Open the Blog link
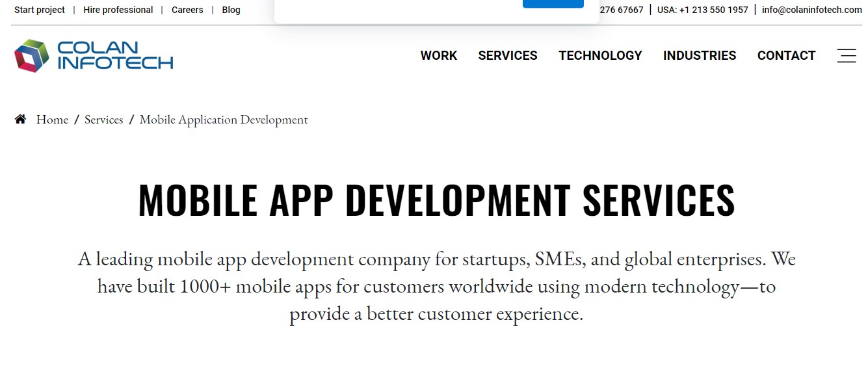The height and width of the screenshot is (381, 868). 231,10
